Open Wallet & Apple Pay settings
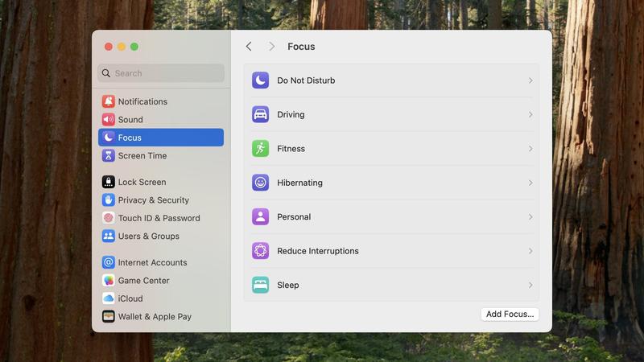 pos(155,316)
